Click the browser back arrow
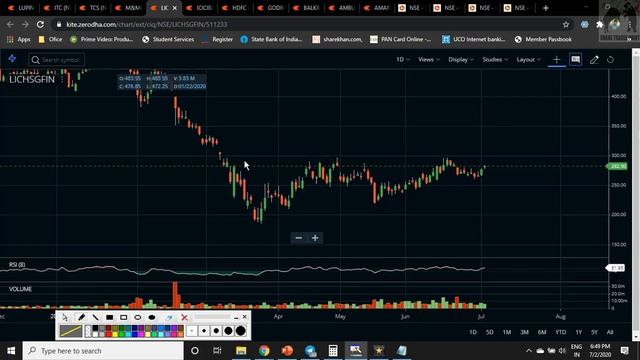Image resolution: width=640 pixels, height=360 pixels. 10,24
